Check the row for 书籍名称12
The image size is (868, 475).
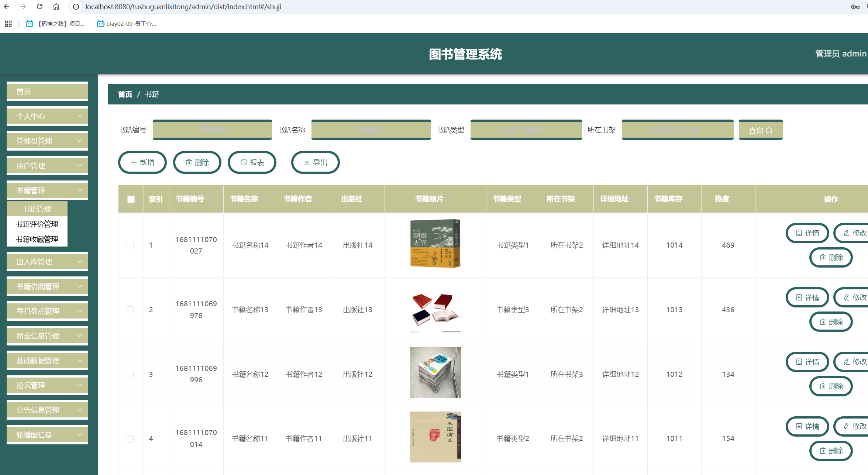pos(130,374)
